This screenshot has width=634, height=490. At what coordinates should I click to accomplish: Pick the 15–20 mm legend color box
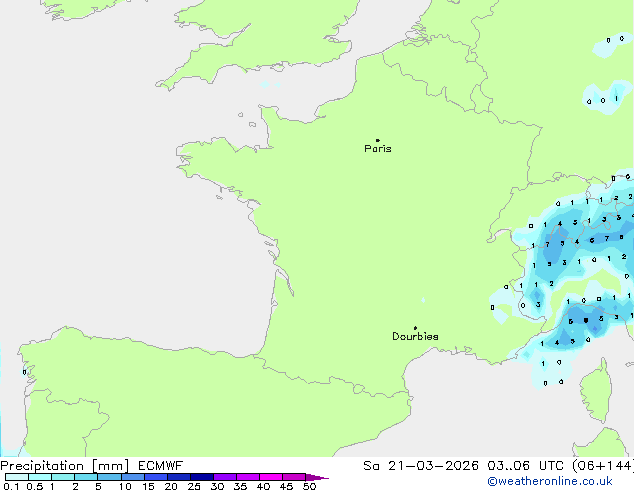(x=156, y=477)
